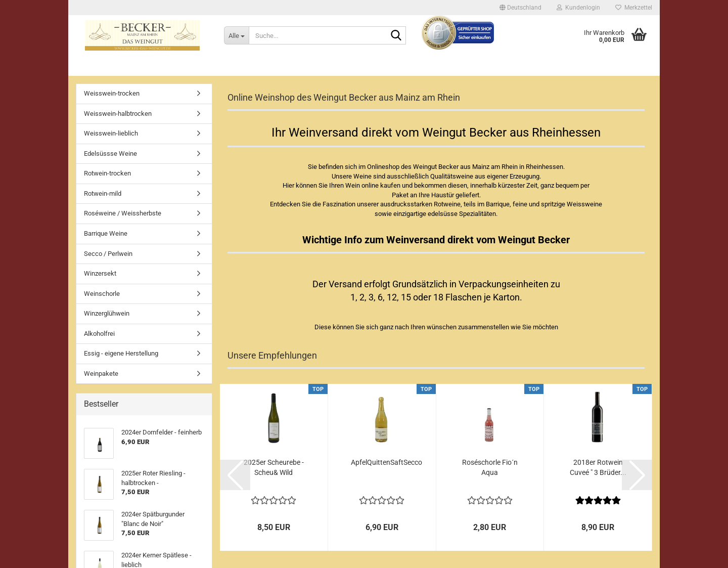Open bestseller 2024er Kerner Spätlese - lieblich
This screenshot has height=568, width=728.
156,560
